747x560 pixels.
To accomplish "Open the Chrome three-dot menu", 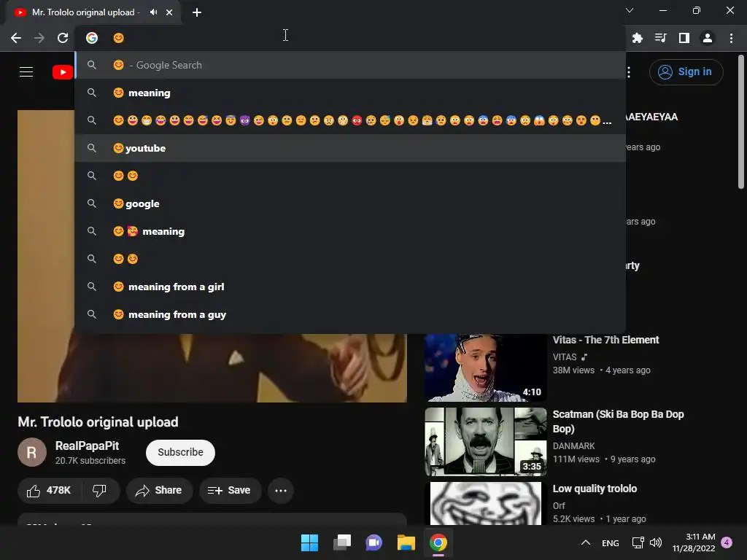I will pyautogui.click(x=731, y=38).
